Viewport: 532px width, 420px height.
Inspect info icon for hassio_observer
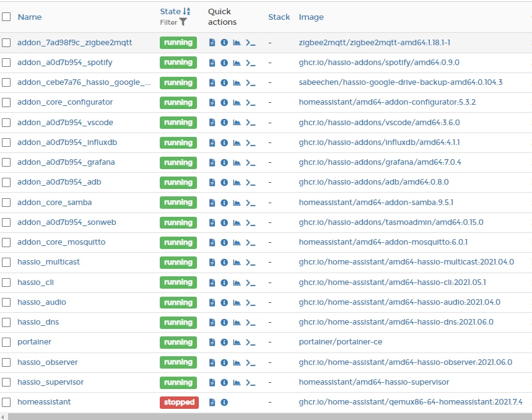point(224,362)
